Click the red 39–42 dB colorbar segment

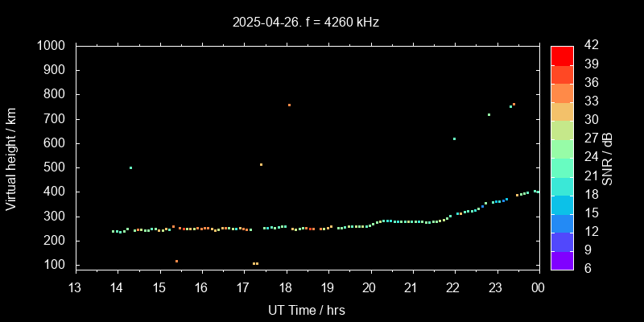(562, 55)
